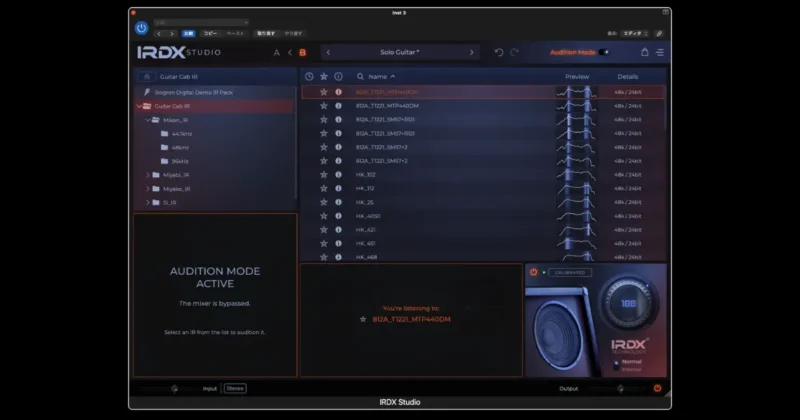Show info for HK_421
The image size is (800, 420).
338,230
